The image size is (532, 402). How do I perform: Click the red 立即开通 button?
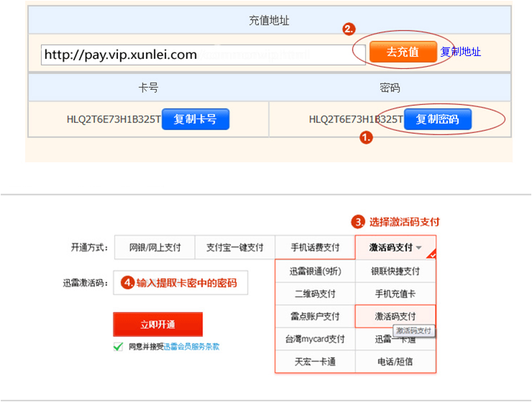158,324
